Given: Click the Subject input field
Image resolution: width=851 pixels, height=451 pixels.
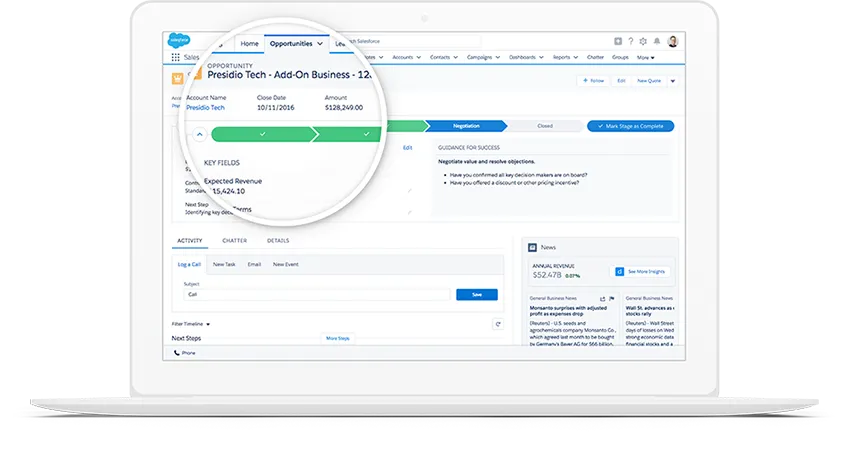Looking at the screenshot, I should [x=310, y=295].
